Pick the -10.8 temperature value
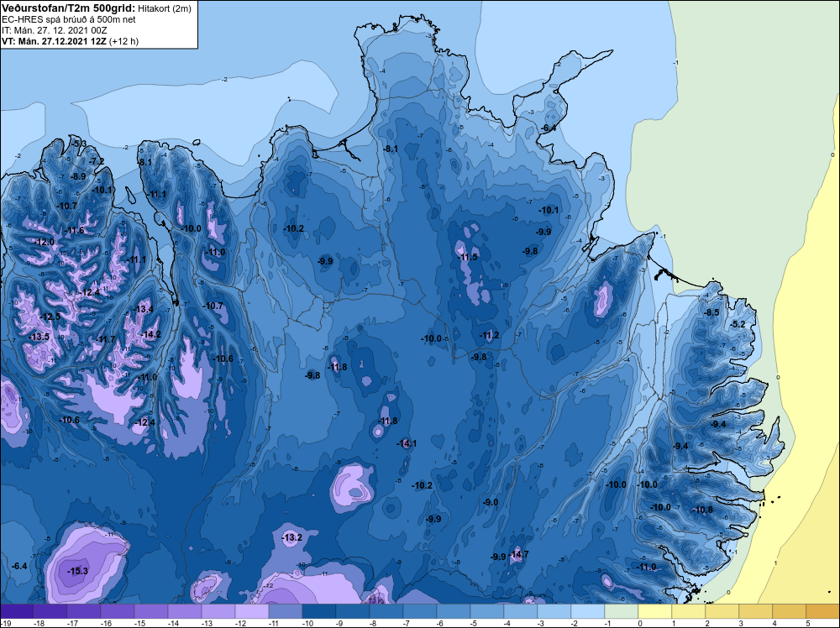This screenshot has width=840, height=628. (x=703, y=510)
